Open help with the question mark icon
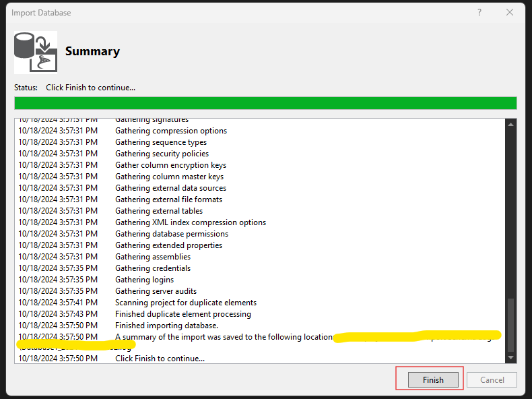The height and width of the screenshot is (399, 532). click(x=479, y=13)
